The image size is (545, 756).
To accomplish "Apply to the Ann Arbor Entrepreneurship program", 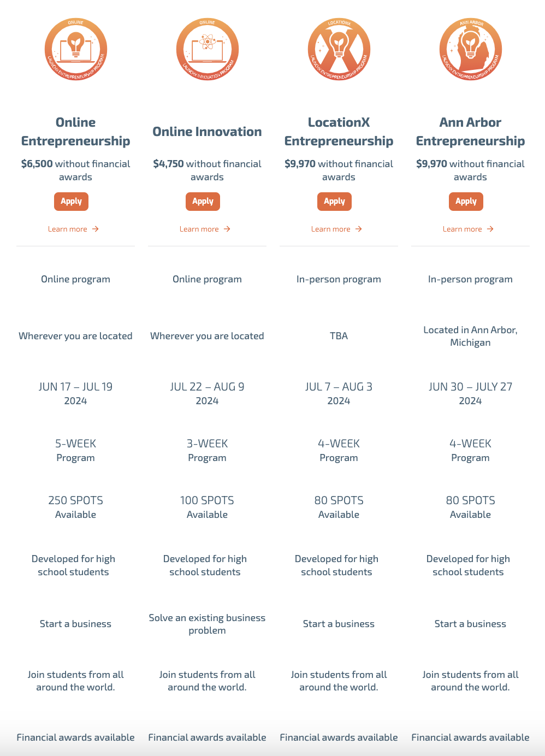I will pos(466,202).
